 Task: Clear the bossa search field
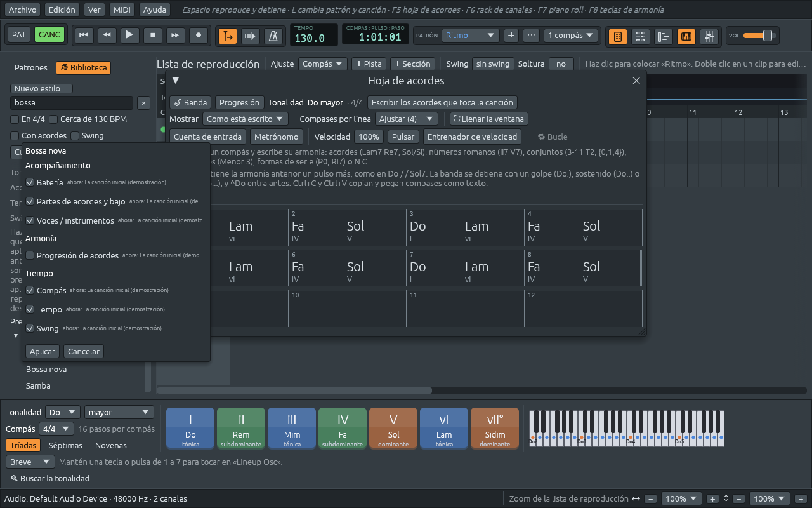point(143,103)
